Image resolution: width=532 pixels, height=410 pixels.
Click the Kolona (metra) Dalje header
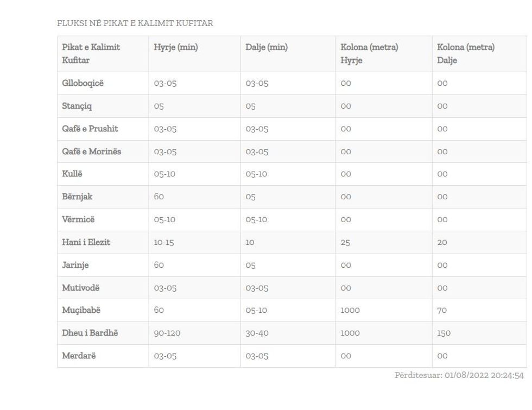click(466, 54)
